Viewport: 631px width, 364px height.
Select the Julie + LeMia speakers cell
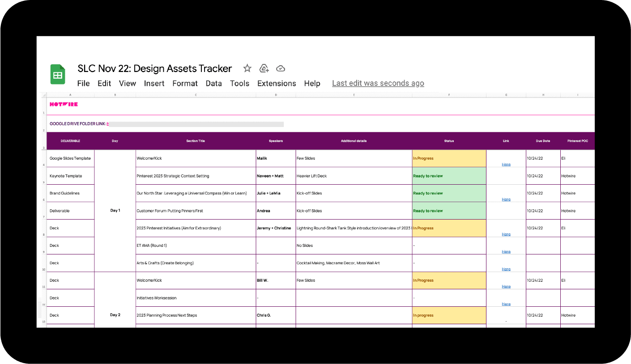pyautogui.click(x=276, y=193)
